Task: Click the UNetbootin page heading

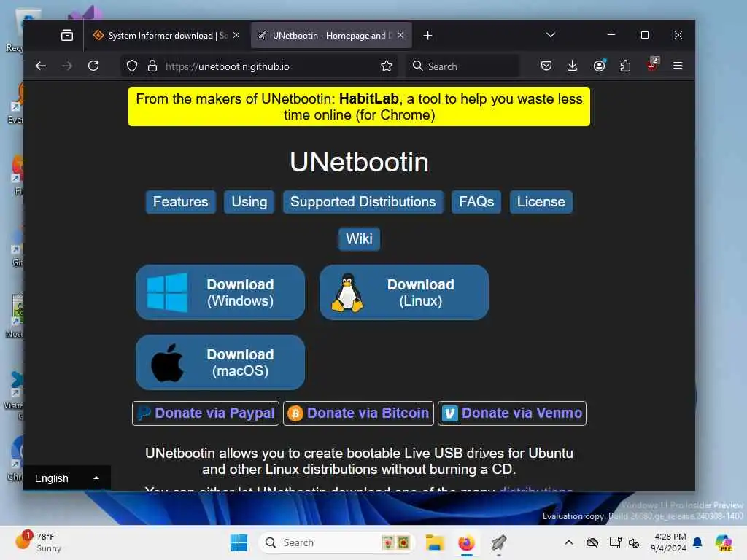Action: point(359,162)
